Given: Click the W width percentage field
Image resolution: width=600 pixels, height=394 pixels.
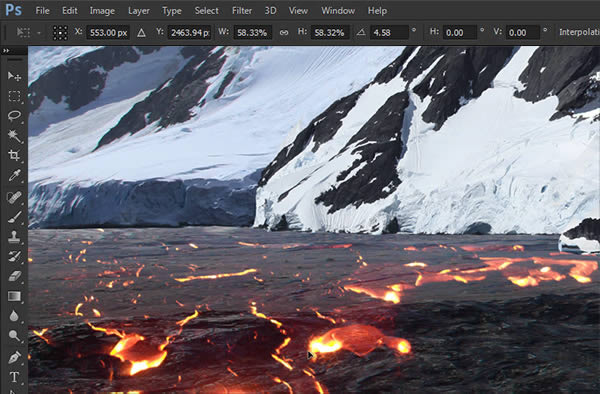Looking at the screenshot, I should [x=253, y=33].
